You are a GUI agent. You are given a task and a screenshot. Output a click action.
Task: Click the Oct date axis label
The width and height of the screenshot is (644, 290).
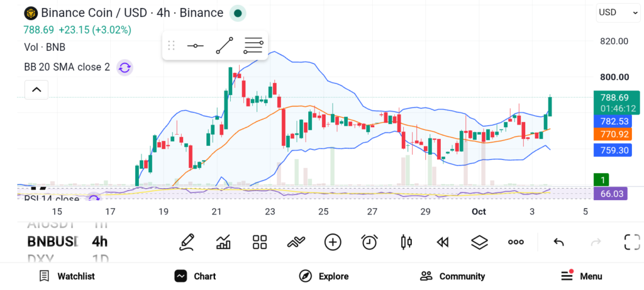(x=479, y=212)
